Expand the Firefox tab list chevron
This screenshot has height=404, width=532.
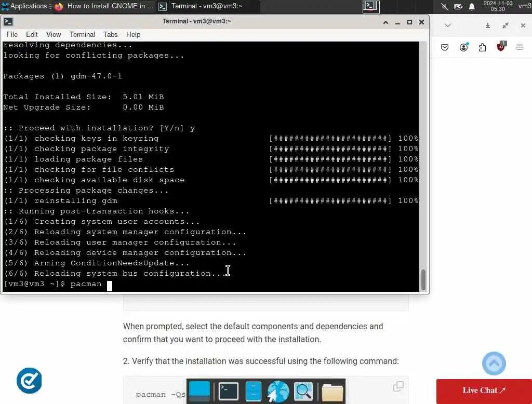[448, 25]
